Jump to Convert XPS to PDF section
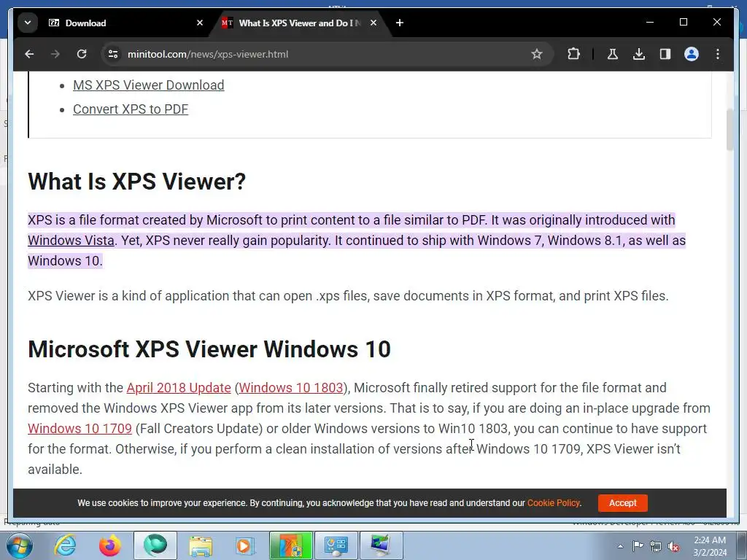747x560 pixels. (x=131, y=109)
